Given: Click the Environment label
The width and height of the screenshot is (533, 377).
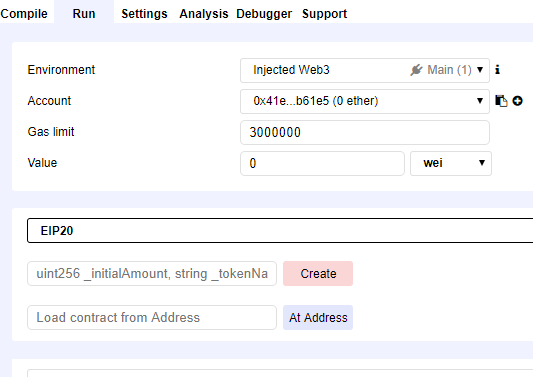Looking at the screenshot, I should coord(61,70).
